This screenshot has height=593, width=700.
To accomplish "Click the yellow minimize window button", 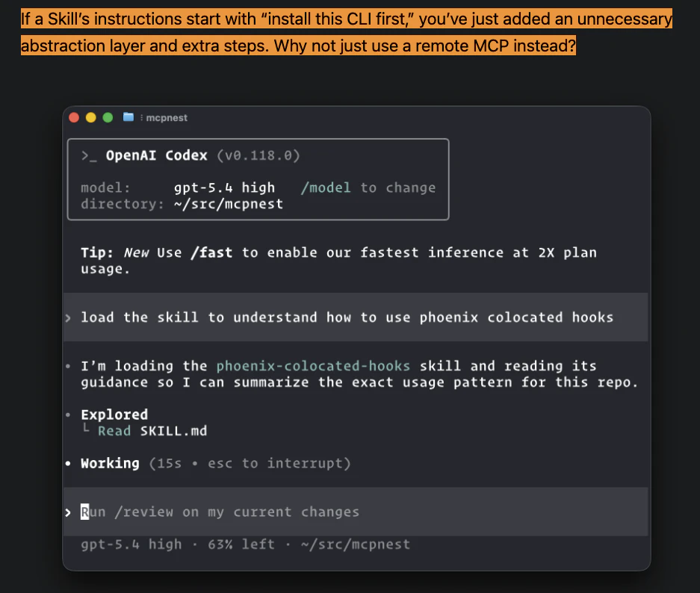I will (91, 117).
